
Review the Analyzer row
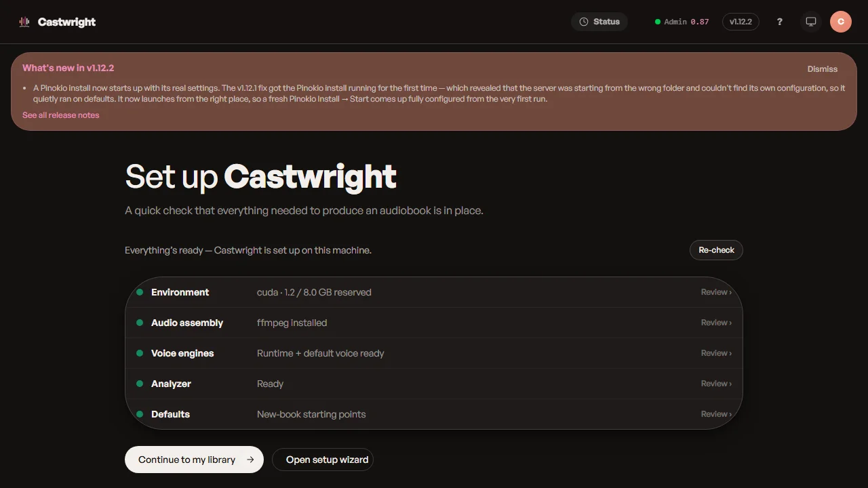716,384
